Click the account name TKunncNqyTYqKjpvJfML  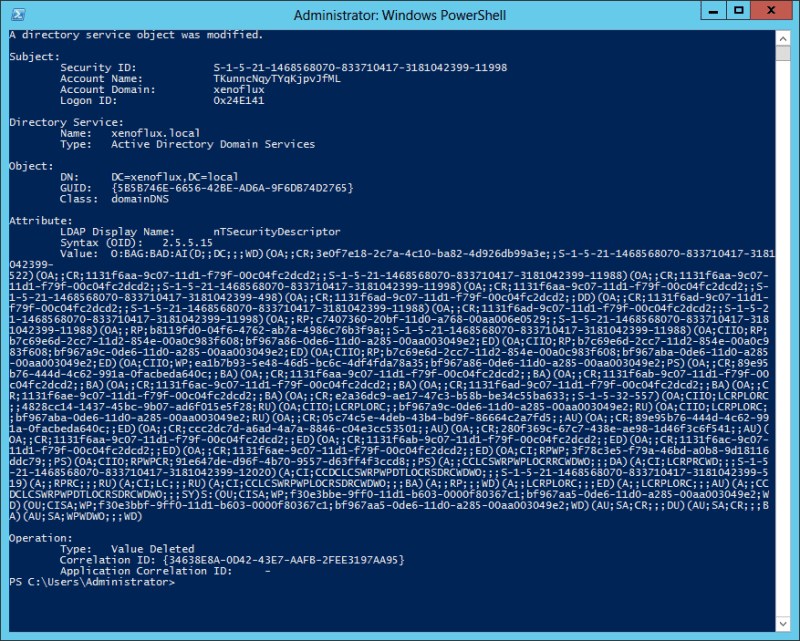(x=277, y=79)
